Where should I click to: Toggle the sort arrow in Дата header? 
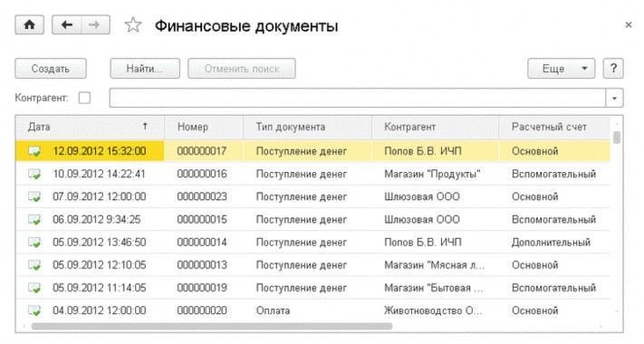click(x=145, y=127)
